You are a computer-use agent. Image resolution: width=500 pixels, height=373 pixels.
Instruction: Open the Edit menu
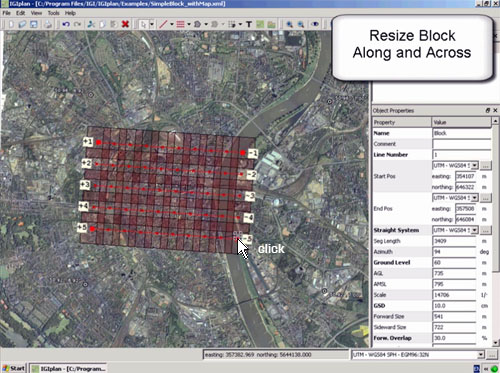click(20, 13)
